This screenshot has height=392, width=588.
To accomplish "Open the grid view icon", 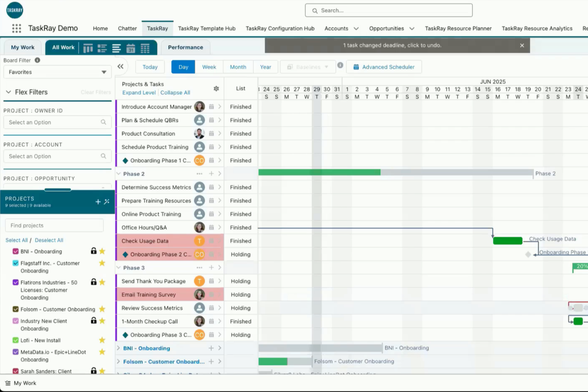I will click(x=145, y=48).
